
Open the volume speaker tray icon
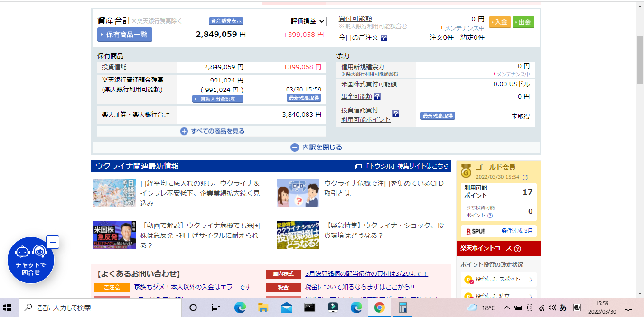552,308
